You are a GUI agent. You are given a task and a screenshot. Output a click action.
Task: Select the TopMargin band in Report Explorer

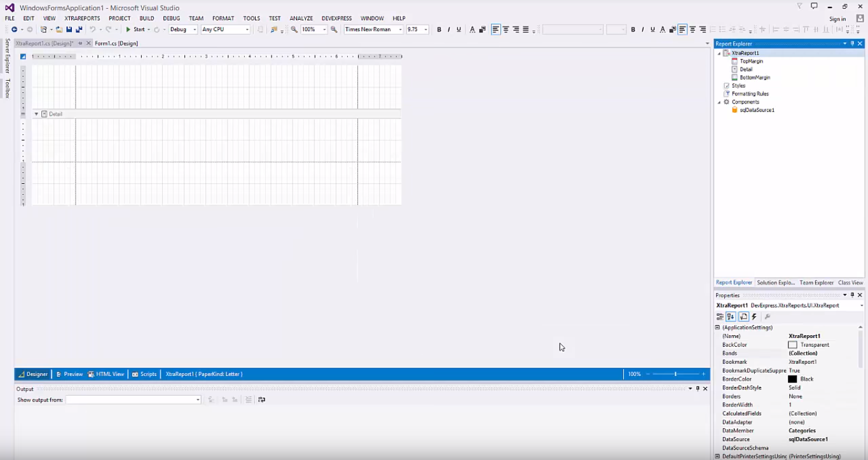click(x=751, y=61)
